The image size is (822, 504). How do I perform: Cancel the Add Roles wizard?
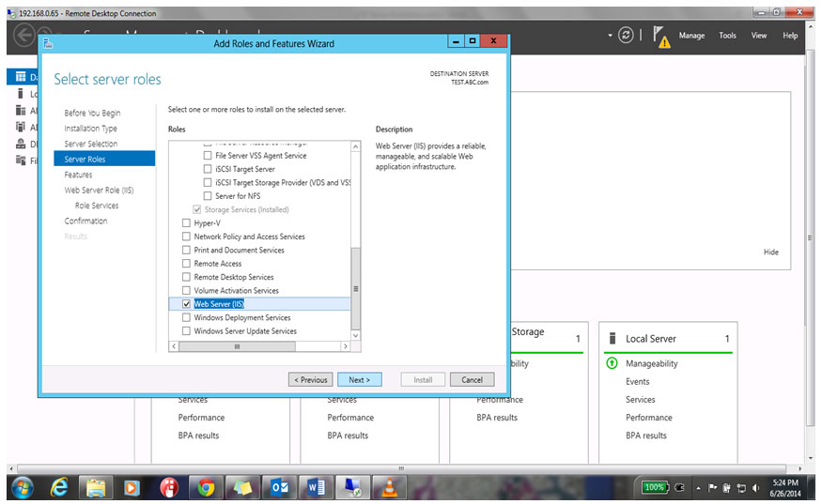pos(472,380)
